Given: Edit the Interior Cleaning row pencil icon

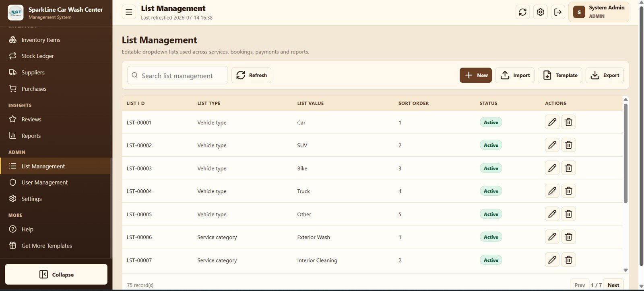Looking at the screenshot, I should (x=552, y=260).
